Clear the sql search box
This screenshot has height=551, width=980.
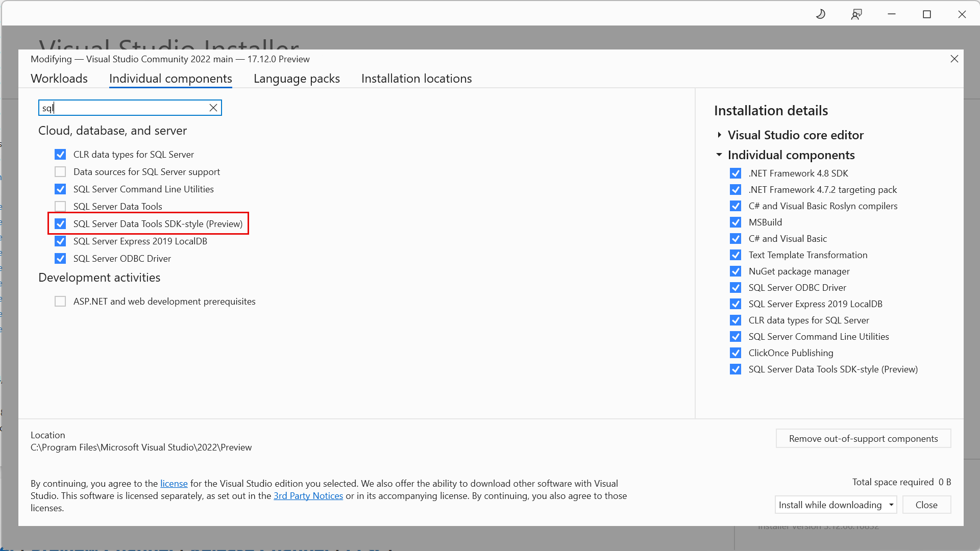(213, 108)
